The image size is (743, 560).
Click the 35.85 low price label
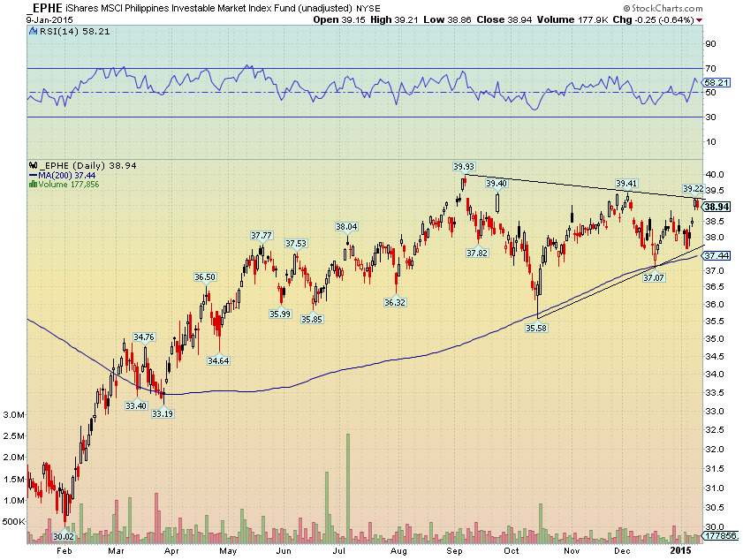click(x=312, y=320)
